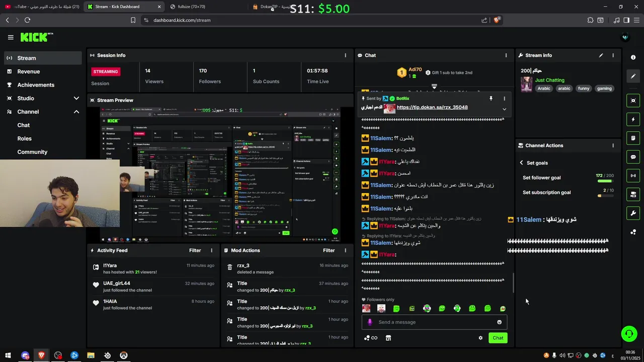Open Session Info panel options menu

click(345, 55)
